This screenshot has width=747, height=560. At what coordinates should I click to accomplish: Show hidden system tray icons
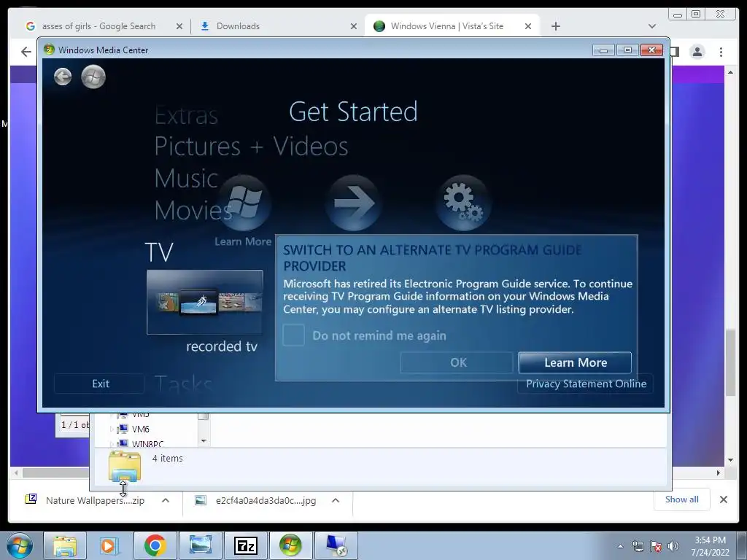[620, 546]
